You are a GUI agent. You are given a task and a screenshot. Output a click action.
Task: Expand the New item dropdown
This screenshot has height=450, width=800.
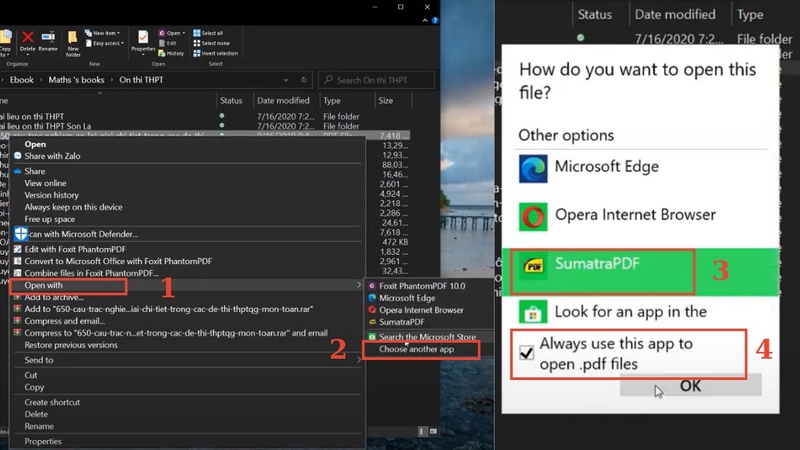click(103, 33)
